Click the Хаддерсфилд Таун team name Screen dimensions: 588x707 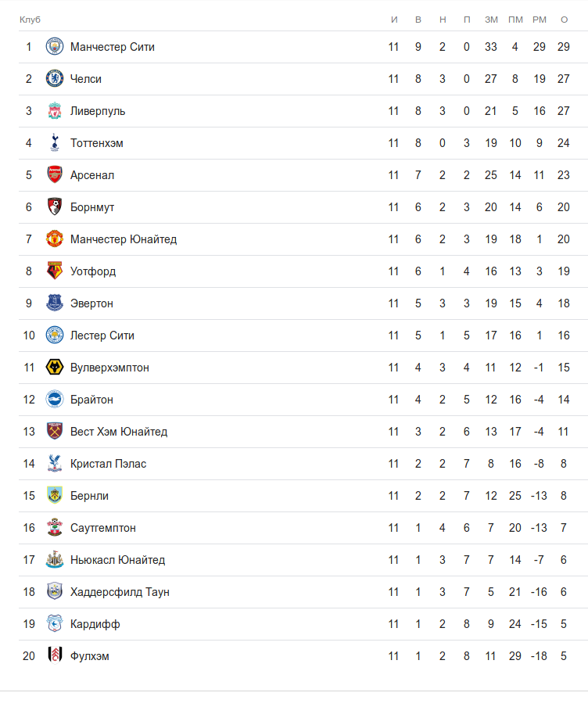click(120, 592)
